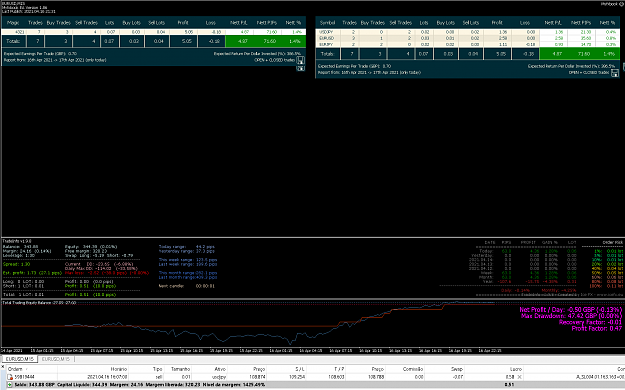Viewport: 625px width, 390px height.
Task: Click Profit Factor: 0.47 text
Action: 597,329
